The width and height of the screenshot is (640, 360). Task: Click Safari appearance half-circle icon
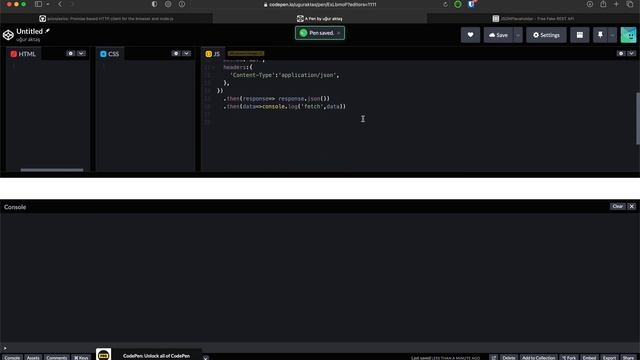point(154,4)
